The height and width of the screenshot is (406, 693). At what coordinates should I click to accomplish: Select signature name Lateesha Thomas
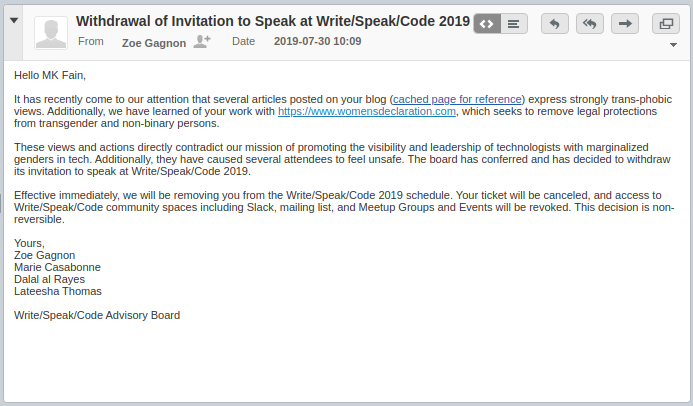58,291
